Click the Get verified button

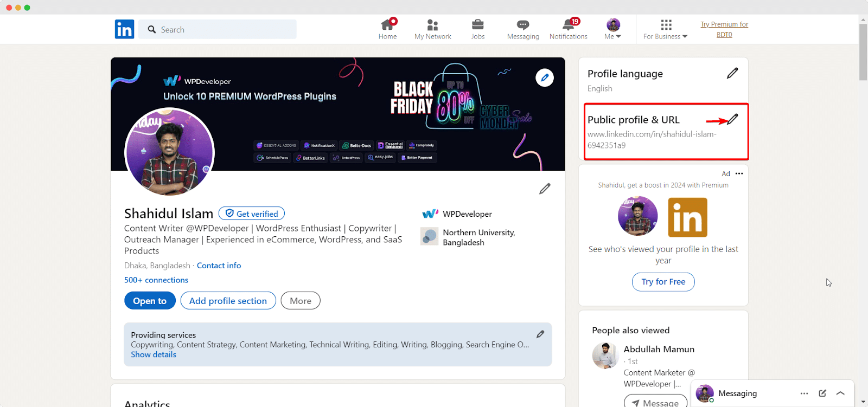point(252,214)
